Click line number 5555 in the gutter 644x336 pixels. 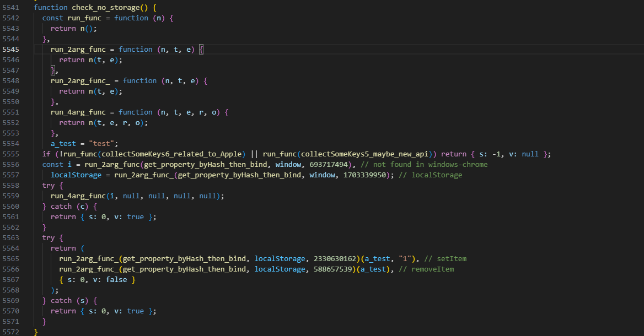(x=10, y=154)
